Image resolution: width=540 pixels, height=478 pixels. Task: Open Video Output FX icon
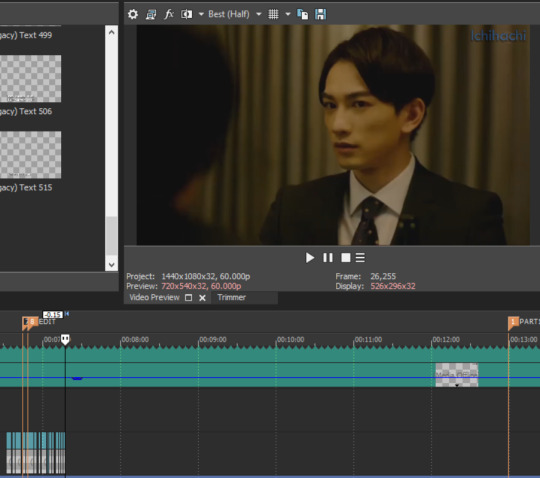[x=169, y=14]
